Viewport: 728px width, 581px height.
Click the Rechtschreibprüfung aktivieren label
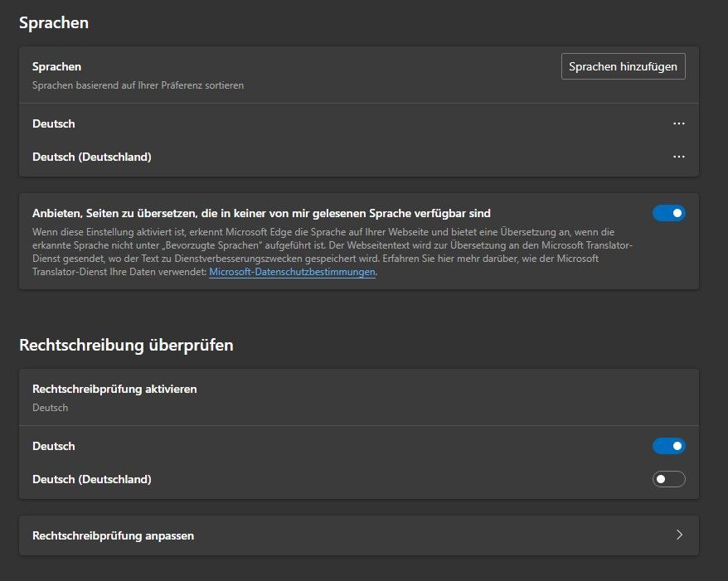coord(114,388)
